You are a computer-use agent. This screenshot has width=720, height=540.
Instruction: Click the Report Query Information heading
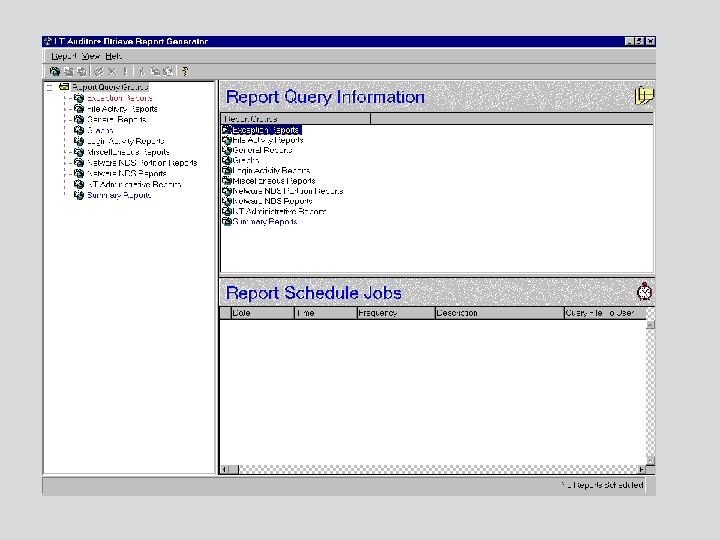tap(325, 97)
